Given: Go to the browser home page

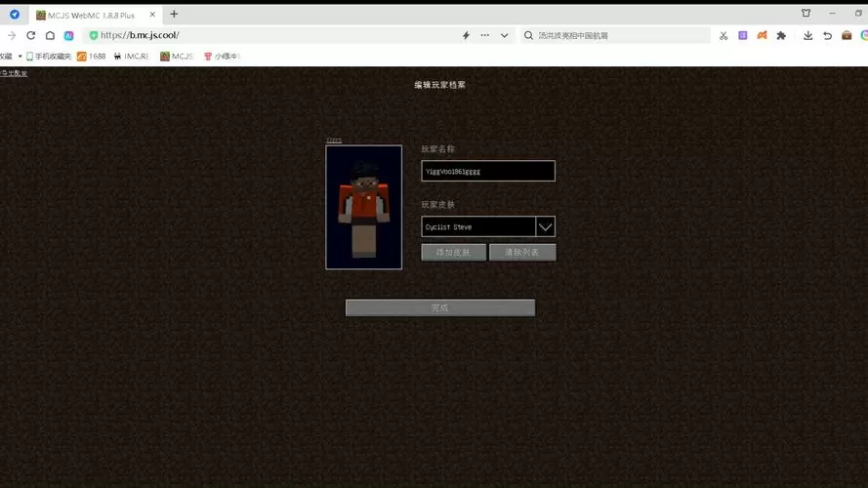Looking at the screenshot, I should (x=50, y=35).
